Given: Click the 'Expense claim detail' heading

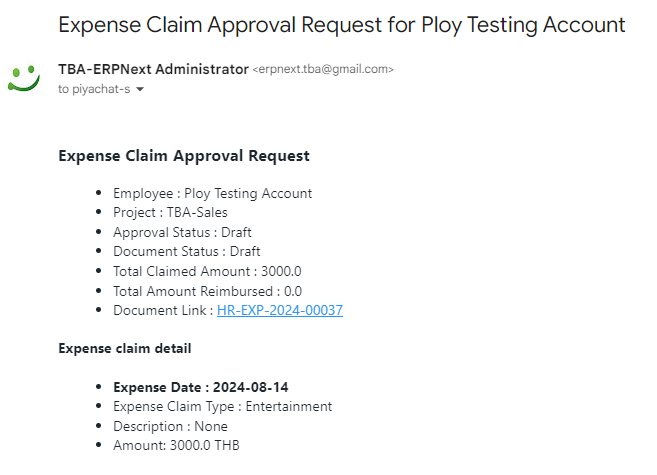Looking at the screenshot, I should pos(125,349).
